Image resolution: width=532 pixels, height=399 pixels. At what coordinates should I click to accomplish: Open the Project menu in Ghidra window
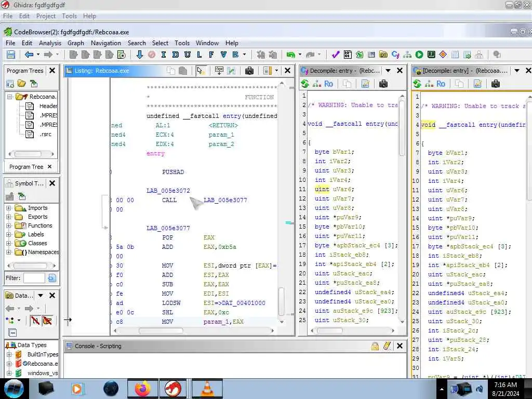(x=46, y=16)
